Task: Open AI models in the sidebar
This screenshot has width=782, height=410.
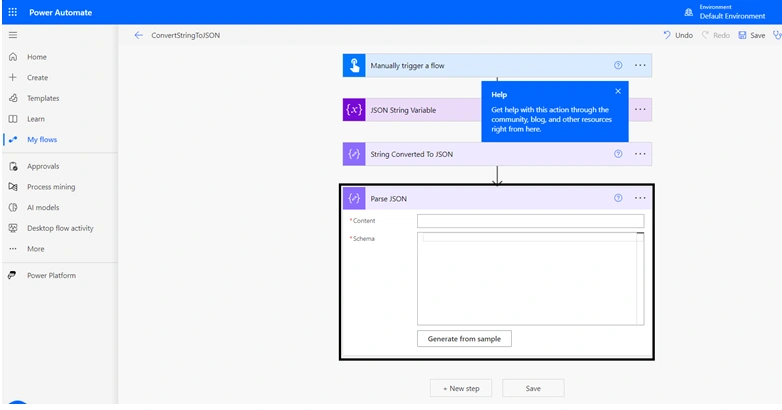Action: (x=43, y=207)
